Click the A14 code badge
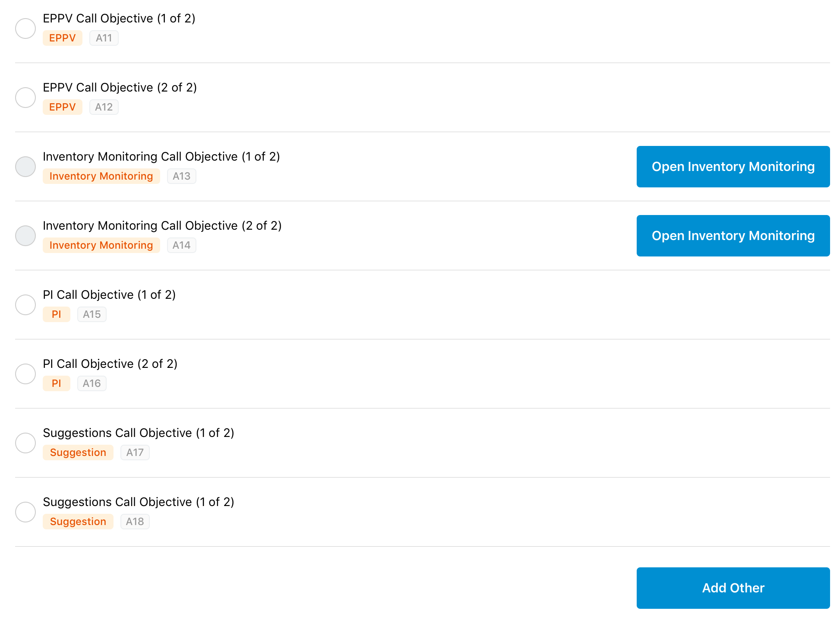This screenshot has height=617, width=840. click(x=182, y=245)
